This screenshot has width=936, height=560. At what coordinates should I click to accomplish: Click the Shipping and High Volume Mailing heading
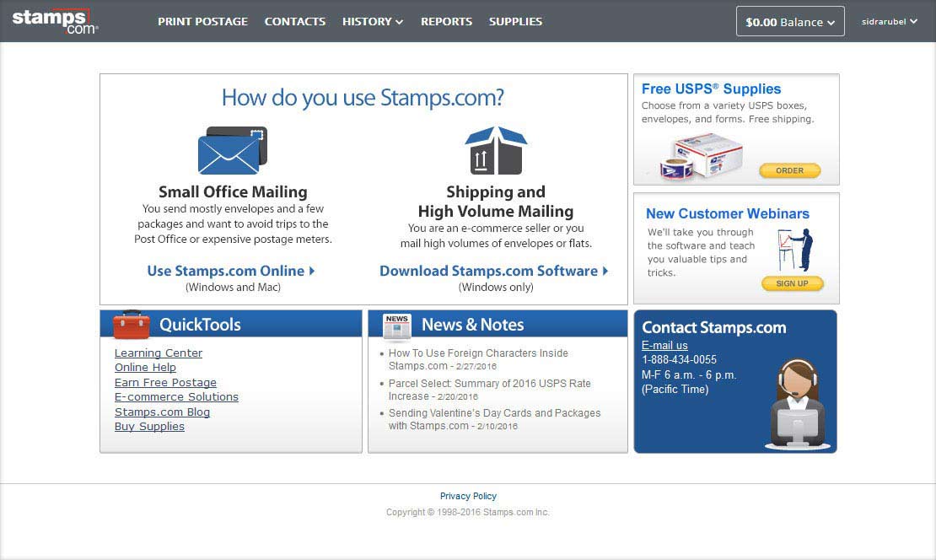pos(496,202)
